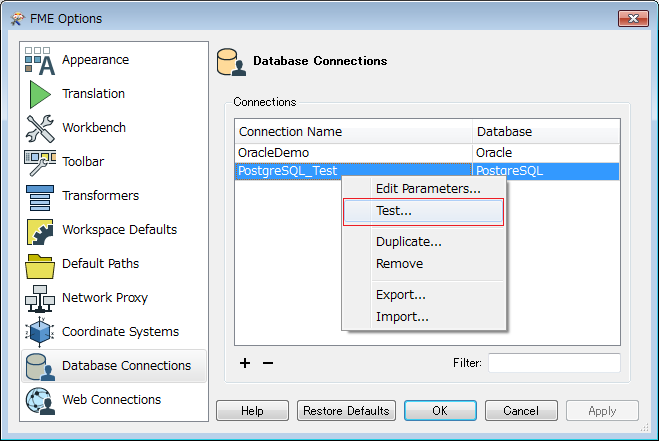This screenshot has height=441, width=659.
Task: Sort by the Database column header
Action: pyautogui.click(x=546, y=132)
